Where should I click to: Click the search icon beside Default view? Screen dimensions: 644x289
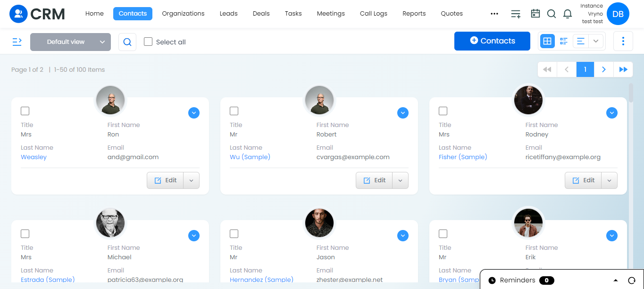(127, 42)
